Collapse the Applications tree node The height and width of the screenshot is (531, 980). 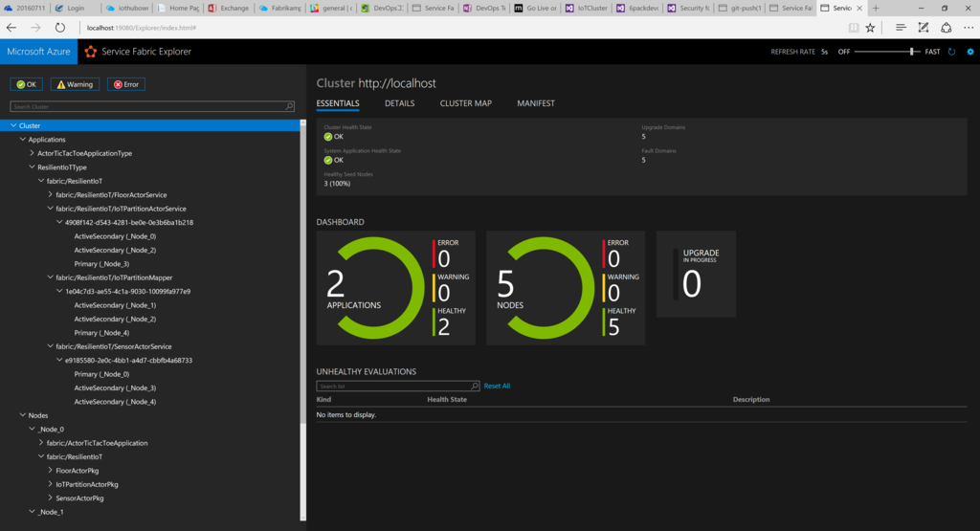point(23,140)
